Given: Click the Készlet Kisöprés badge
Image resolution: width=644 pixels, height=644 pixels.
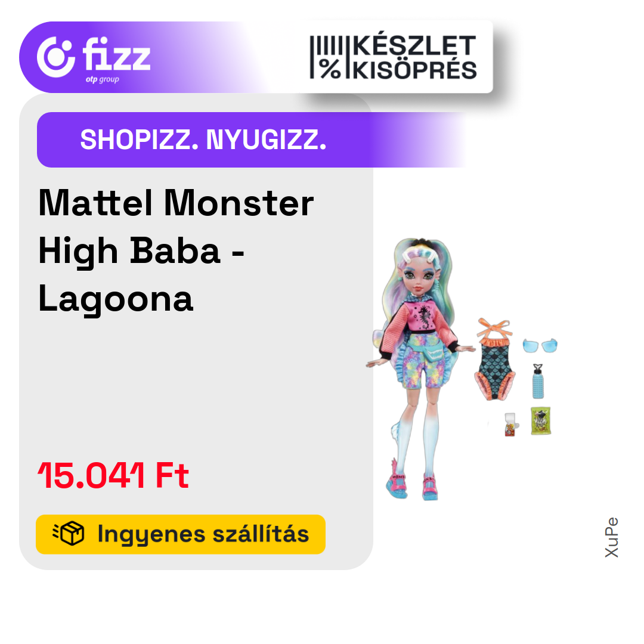Looking at the screenshot, I should [x=394, y=57].
